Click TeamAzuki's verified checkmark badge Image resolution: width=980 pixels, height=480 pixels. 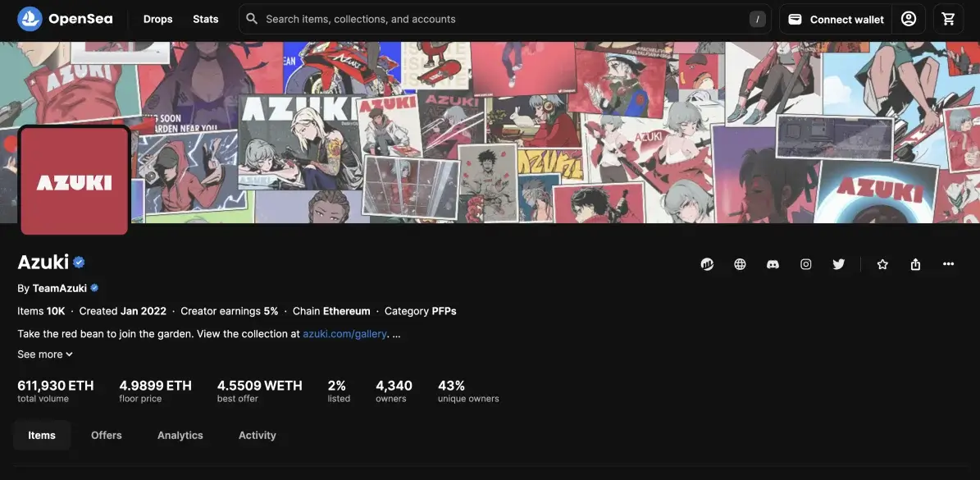point(94,288)
